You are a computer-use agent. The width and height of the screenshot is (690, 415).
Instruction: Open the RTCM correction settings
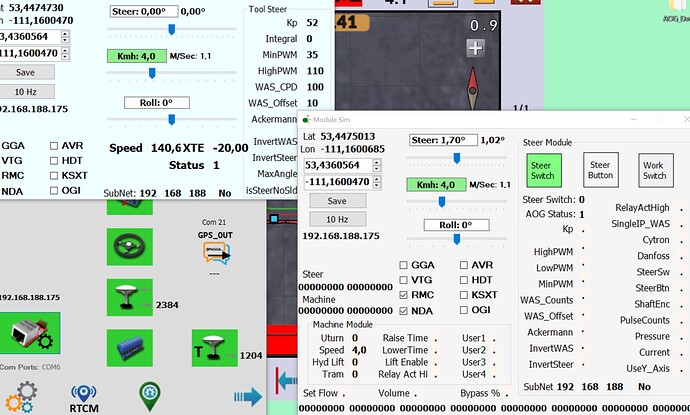(x=84, y=399)
